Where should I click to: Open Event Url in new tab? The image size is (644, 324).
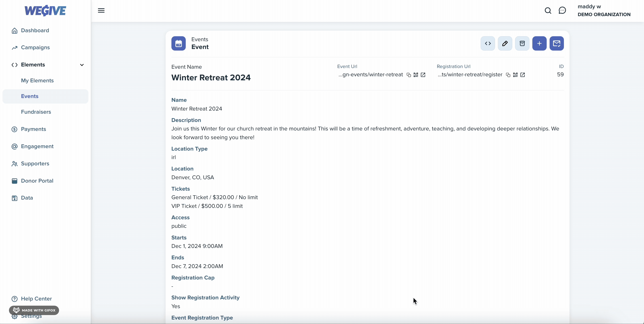(x=423, y=75)
